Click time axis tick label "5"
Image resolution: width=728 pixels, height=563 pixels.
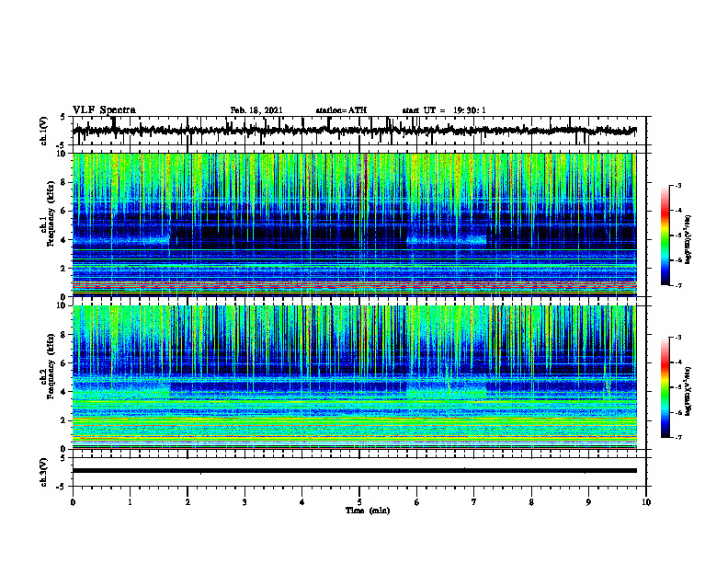(359, 502)
